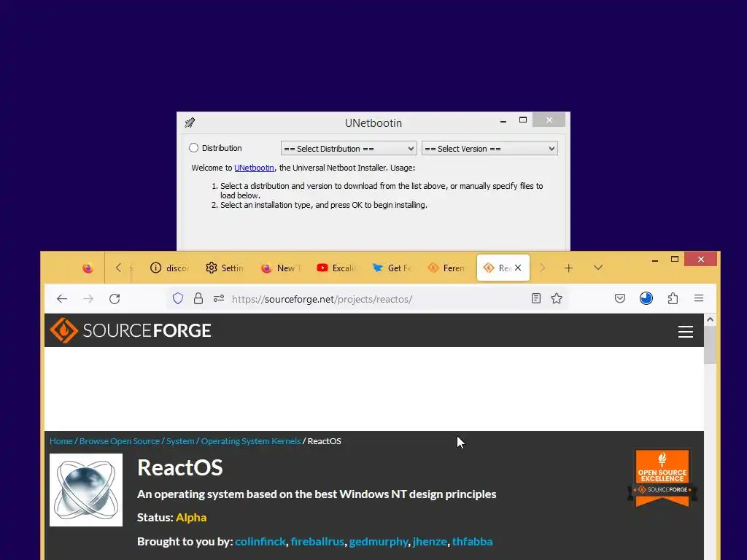Click the Open Source Excellence badge
The image size is (747, 560).
click(x=662, y=478)
